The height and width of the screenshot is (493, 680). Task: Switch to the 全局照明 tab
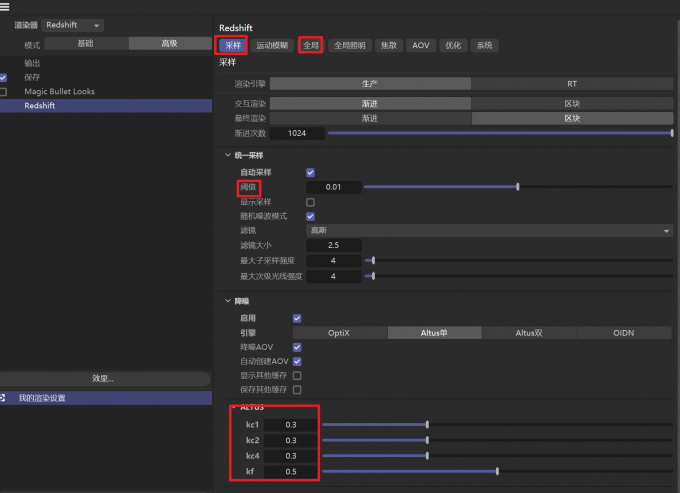pyautogui.click(x=350, y=46)
